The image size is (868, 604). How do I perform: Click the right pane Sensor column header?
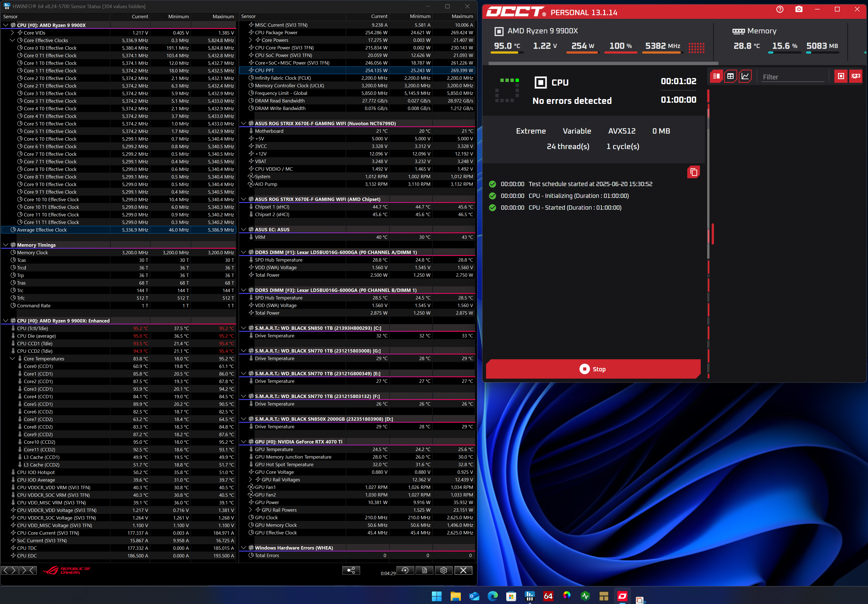point(292,17)
